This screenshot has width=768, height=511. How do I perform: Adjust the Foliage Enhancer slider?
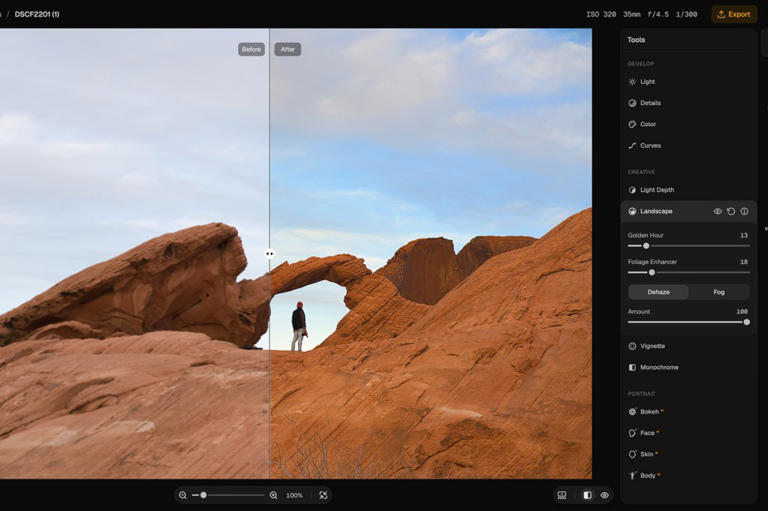688,272
